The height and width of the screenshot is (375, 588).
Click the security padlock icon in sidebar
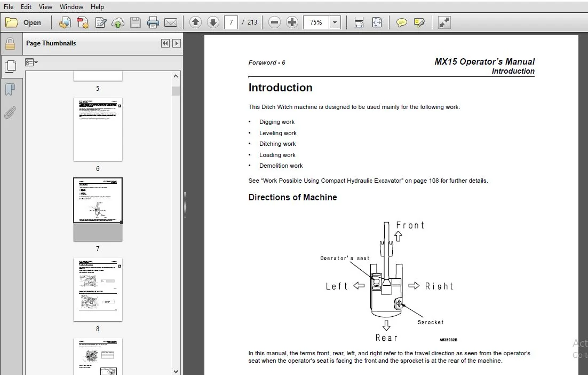(x=10, y=44)
